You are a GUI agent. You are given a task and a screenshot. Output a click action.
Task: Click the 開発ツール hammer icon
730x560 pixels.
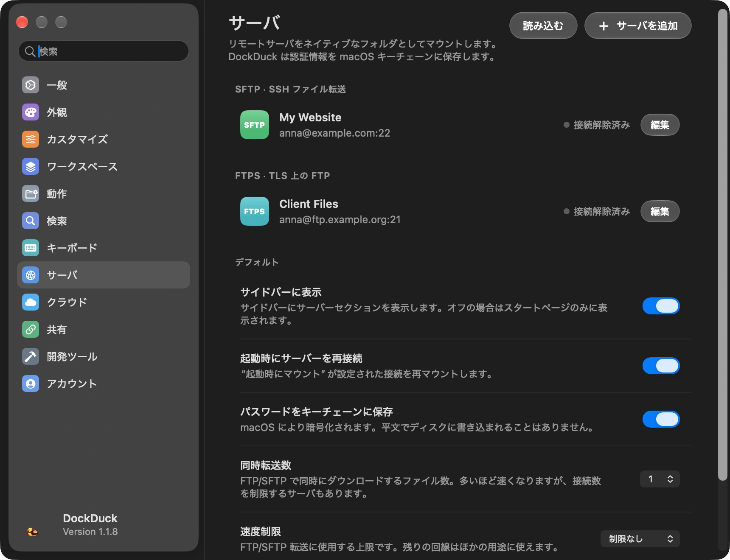click(31, 357)
